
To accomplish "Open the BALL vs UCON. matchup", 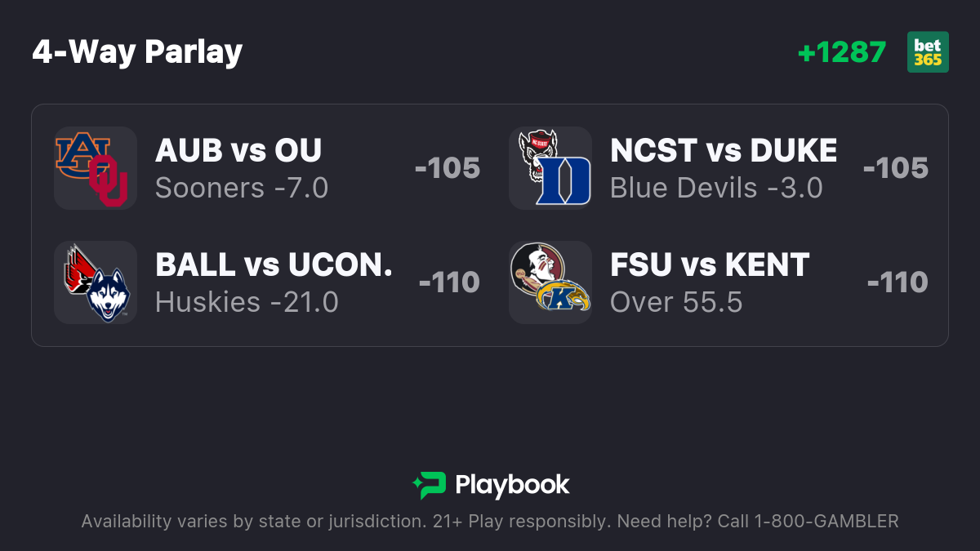I will 274,264.
